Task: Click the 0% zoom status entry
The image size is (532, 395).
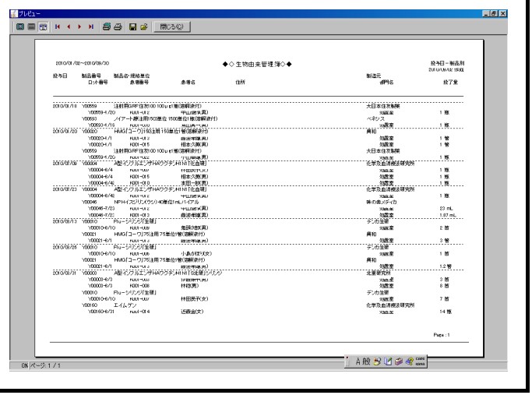Action: click(x=25, y=366)
